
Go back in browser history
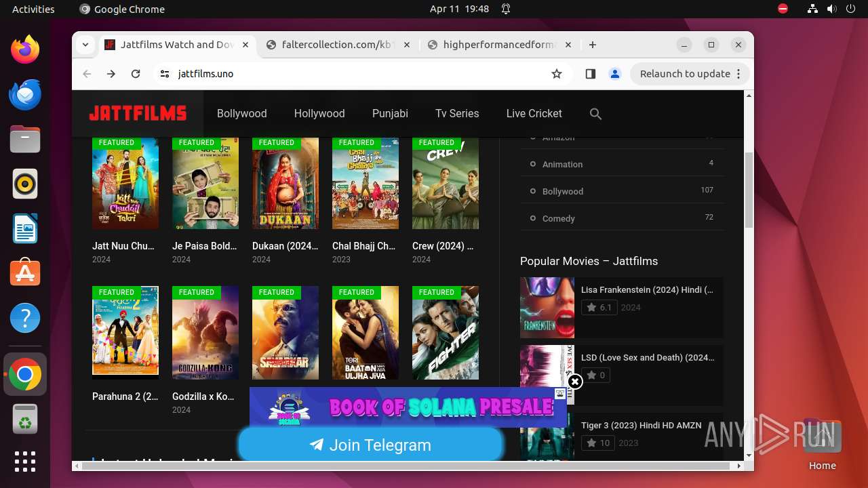tap(87, 74)
